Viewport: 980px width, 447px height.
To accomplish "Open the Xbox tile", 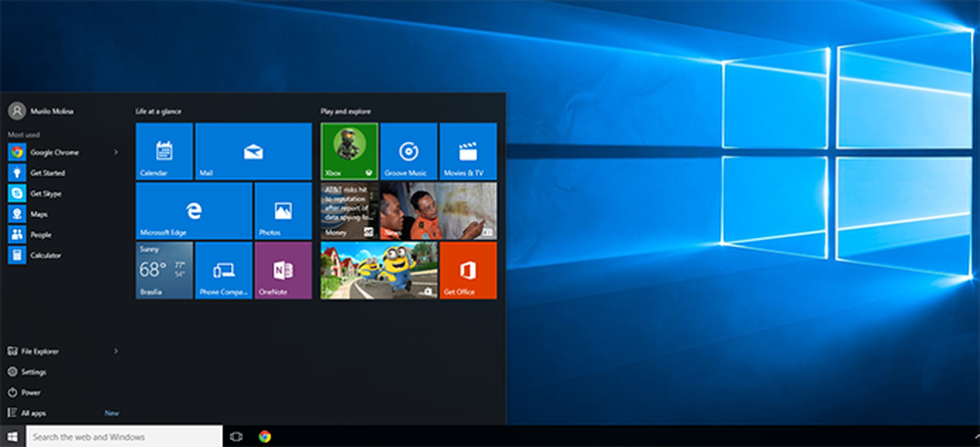I will point(350,151).
